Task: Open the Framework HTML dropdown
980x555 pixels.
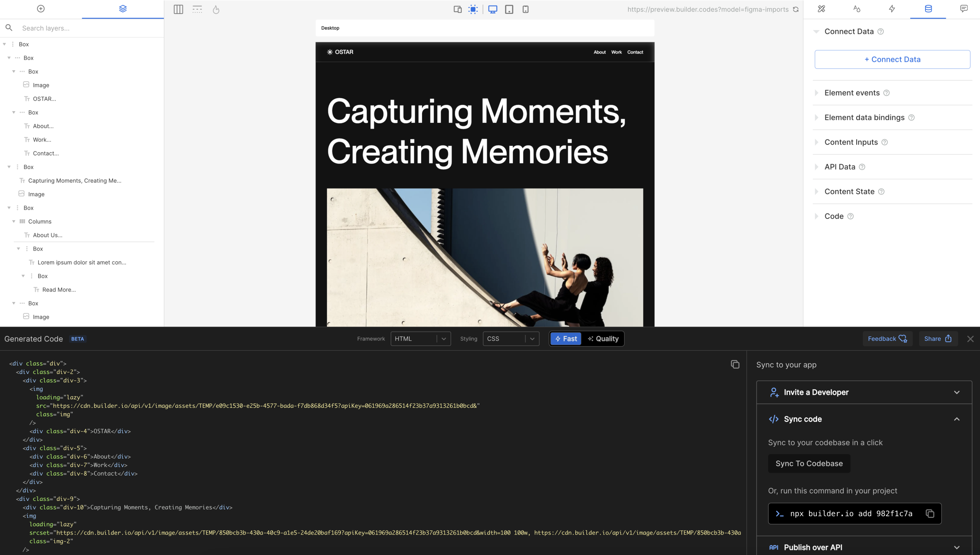Action: click(x=420, y=338)
